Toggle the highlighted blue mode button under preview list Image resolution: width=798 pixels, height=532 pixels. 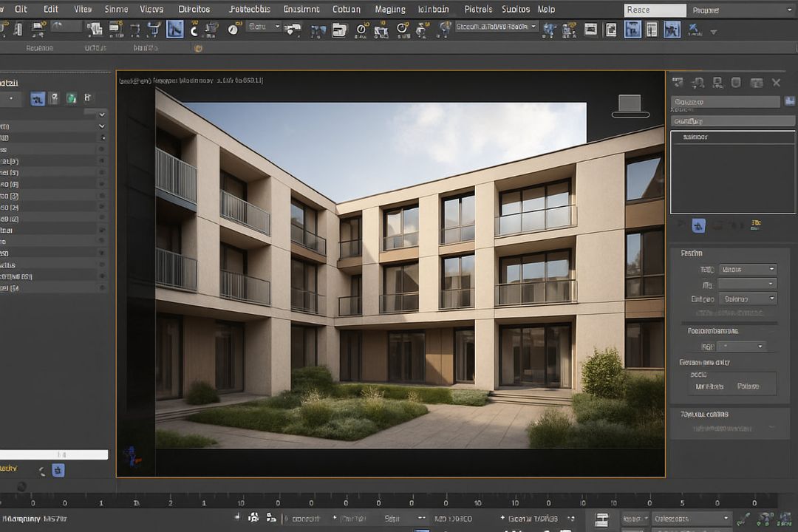[x=699, y=225]
